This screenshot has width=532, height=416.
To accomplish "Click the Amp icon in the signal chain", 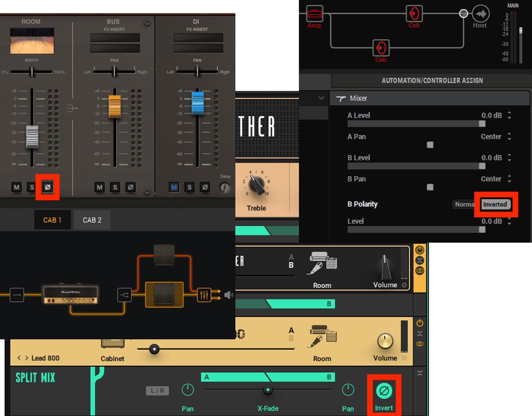I will point(314,13).
